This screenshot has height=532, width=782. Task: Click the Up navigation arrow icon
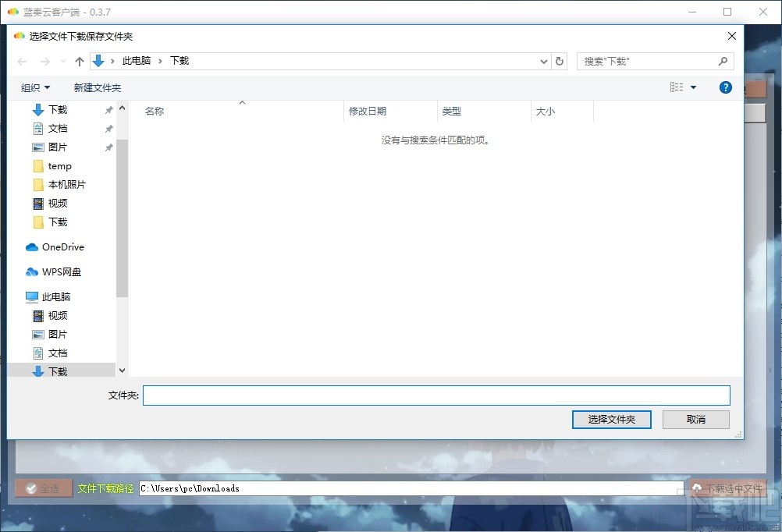pos(80,61)
